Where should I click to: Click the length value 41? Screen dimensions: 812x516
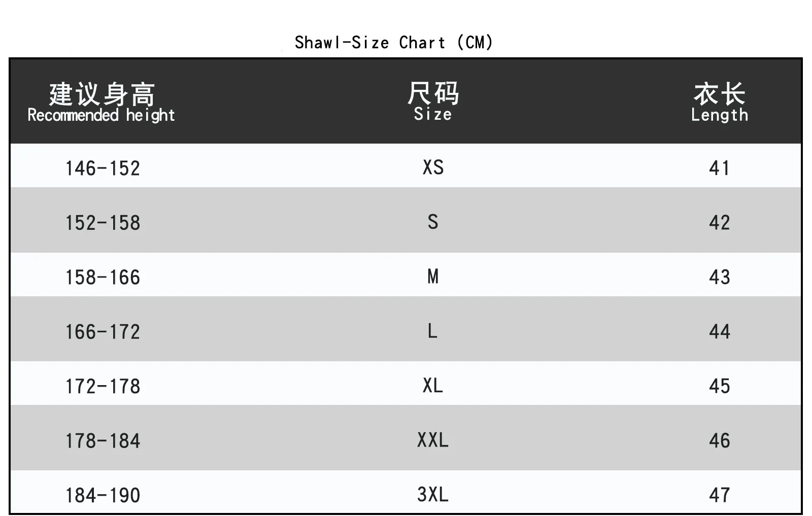click(x=720, y=168)
